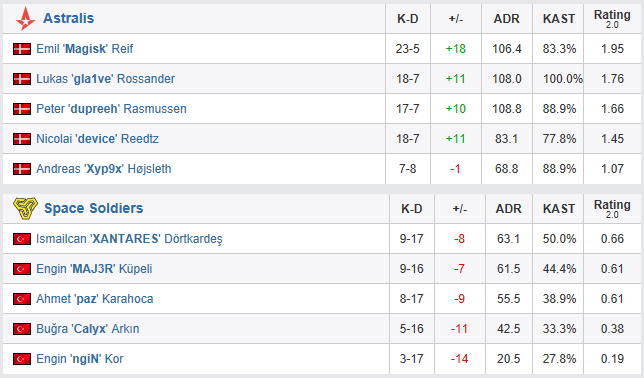The width and height of the screenshot is (644, 378).
Task: Sort Space Soldiers table by KAST header
Action: (559, 209)
